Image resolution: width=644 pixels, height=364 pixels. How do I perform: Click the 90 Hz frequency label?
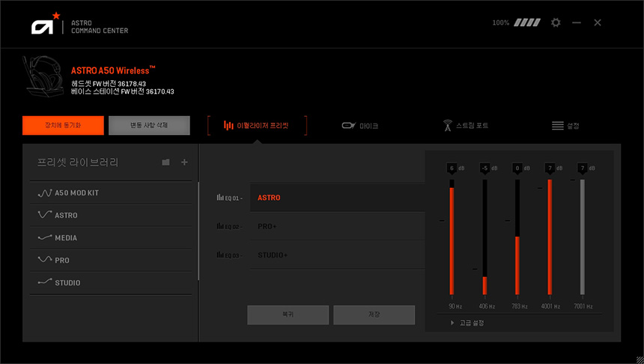tap(455, 306)
